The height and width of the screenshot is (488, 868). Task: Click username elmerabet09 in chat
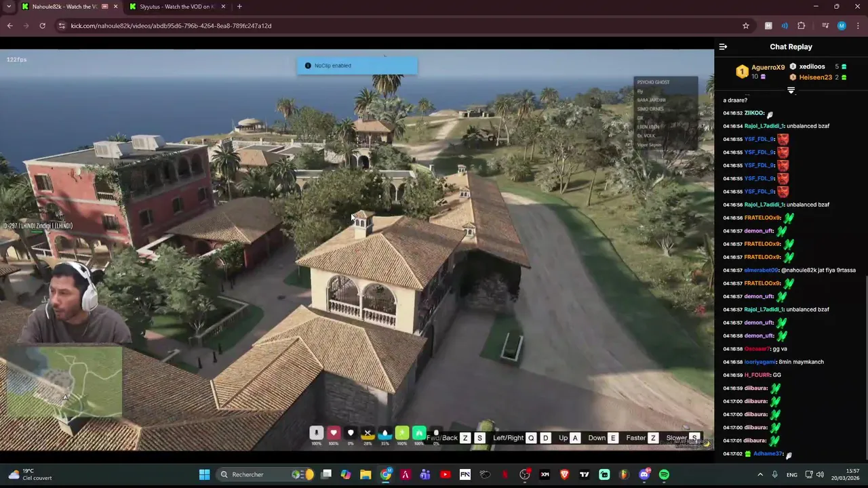(762, 270)
